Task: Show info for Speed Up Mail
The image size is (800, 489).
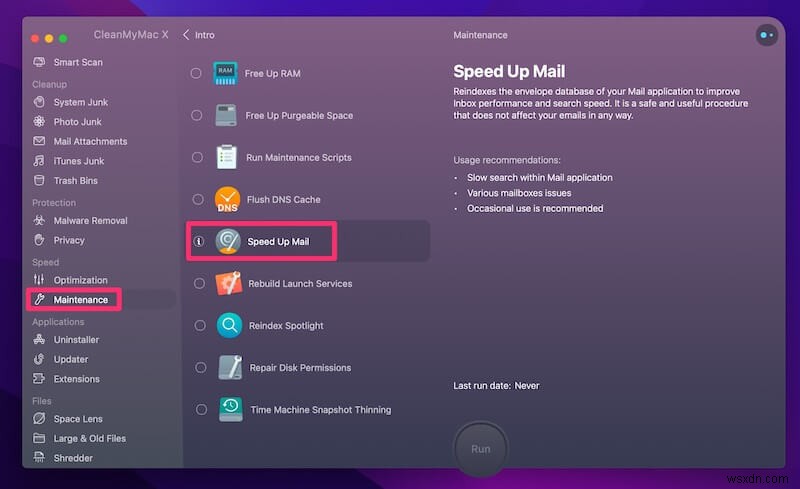Action: point(198,241)
